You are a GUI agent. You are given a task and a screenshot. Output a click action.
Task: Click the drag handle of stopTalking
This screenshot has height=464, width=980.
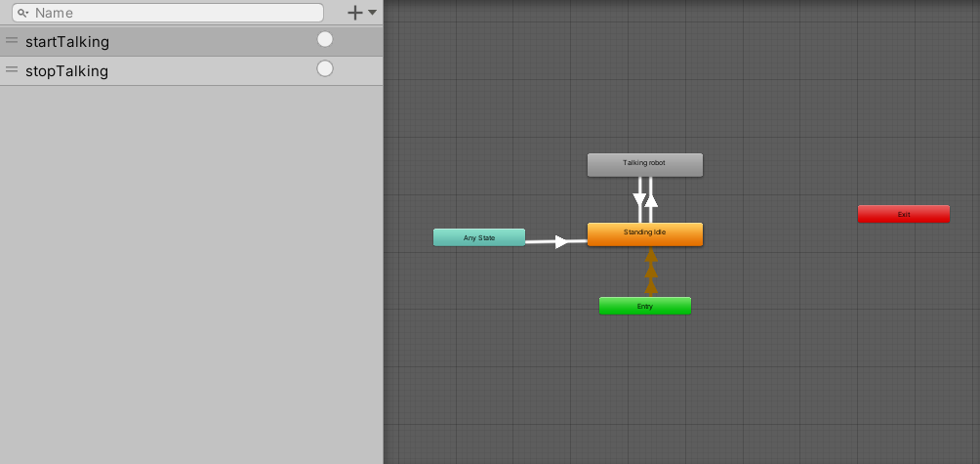click(12, 70)
